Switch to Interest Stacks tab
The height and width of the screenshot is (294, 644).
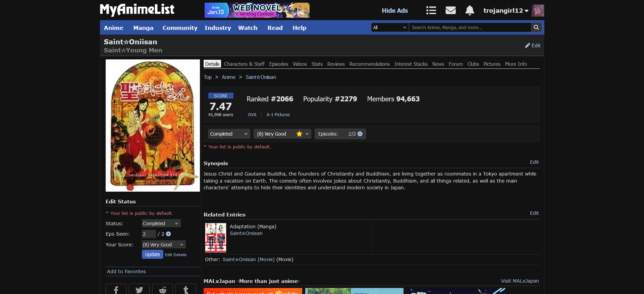411,64
